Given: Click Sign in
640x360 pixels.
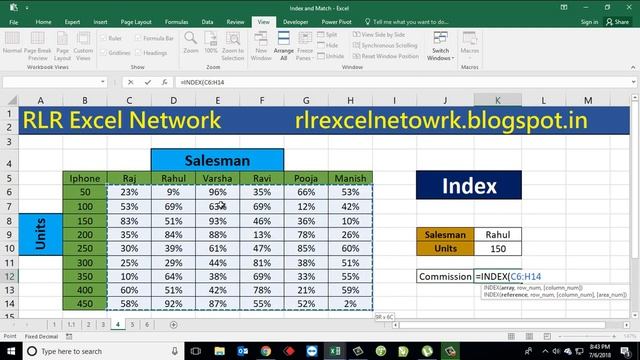Looking at the screenshot, I should [589, 22].
